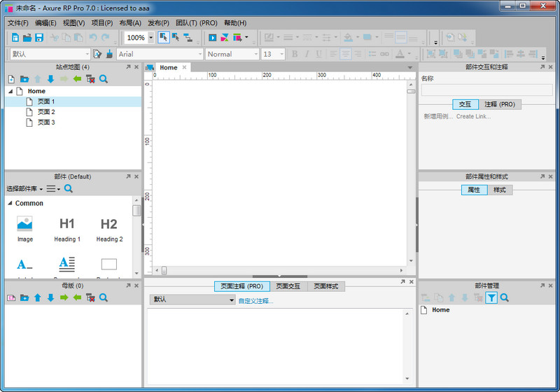Click the AxShare publish icon
This screenshot has width=560, height=392.
224,38
